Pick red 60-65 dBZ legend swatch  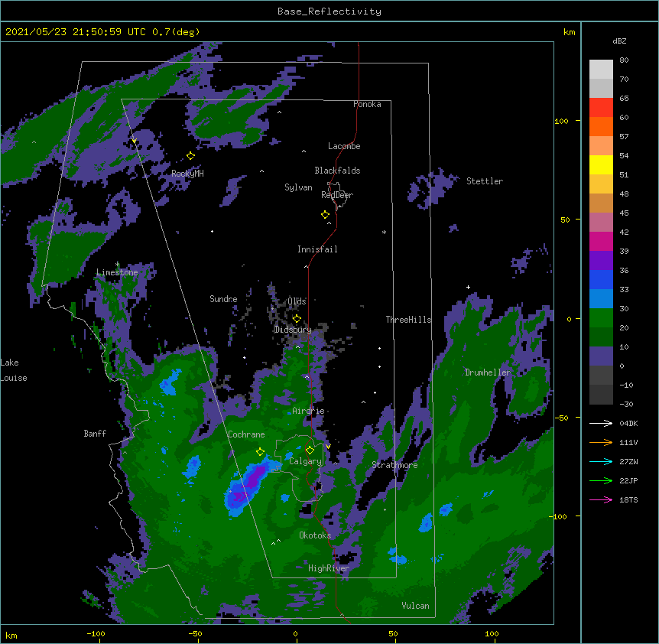coord(601,107)
